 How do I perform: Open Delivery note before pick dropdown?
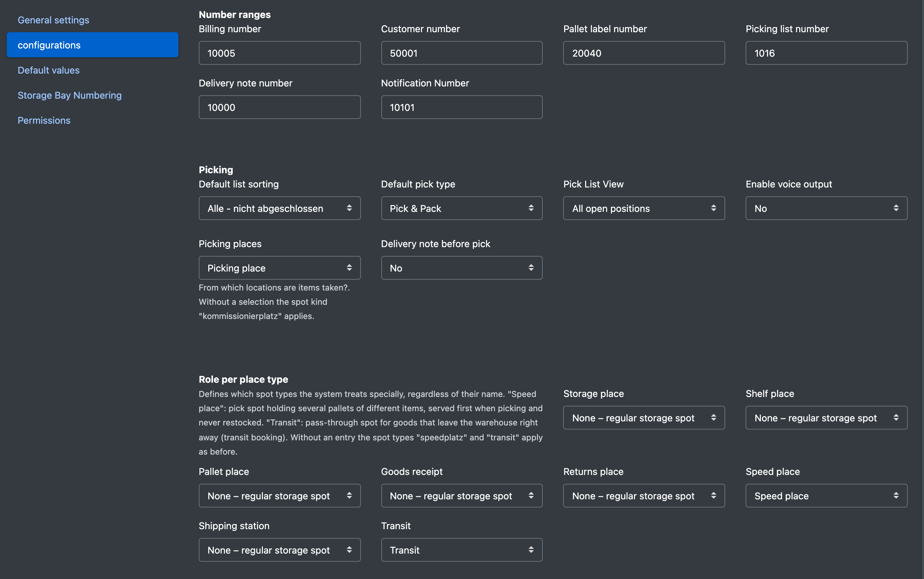(462, 268)
